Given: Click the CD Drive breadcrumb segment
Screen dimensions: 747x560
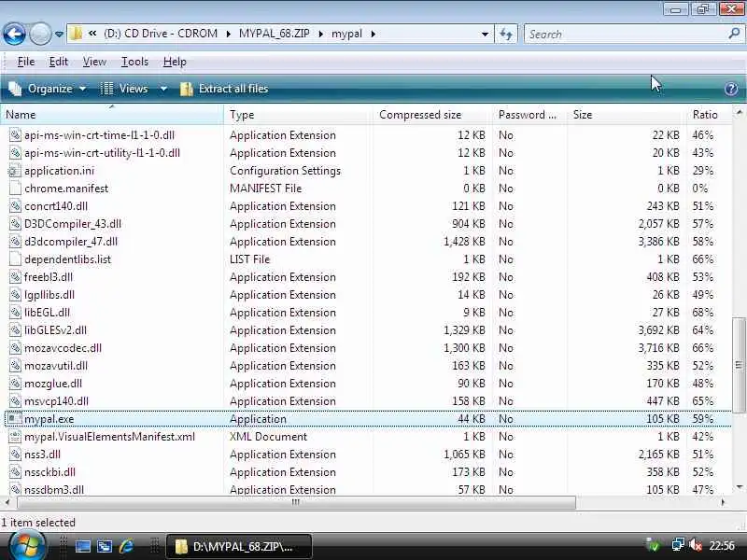Looking at the screenshot, I should tap(161, 34).
